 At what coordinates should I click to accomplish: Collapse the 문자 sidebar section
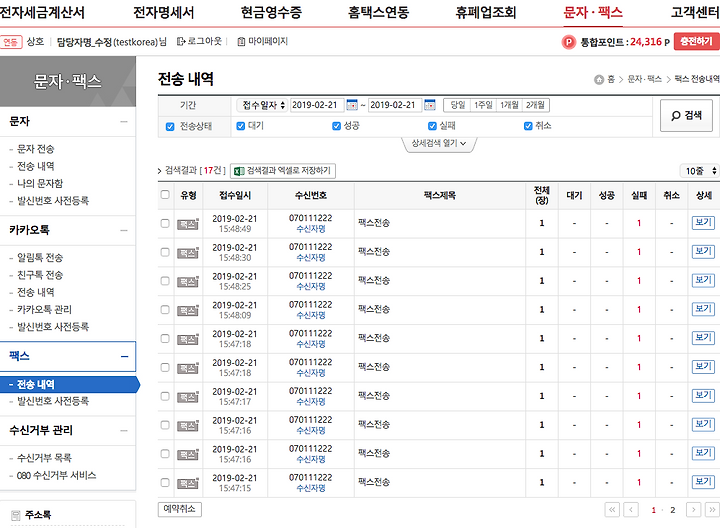pos(124,122)
